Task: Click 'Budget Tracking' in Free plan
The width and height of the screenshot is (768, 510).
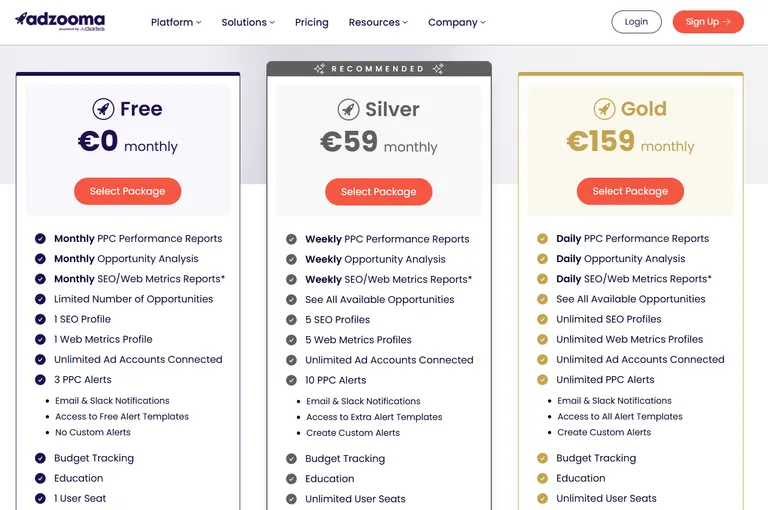Action: point(94,458)
